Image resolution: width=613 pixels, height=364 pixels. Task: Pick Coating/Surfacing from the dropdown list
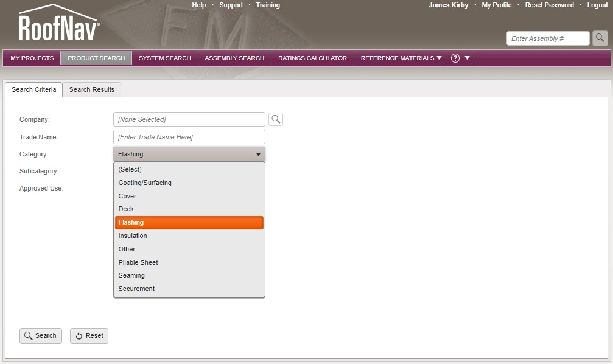pyautogui.click(x=145, y=183)
